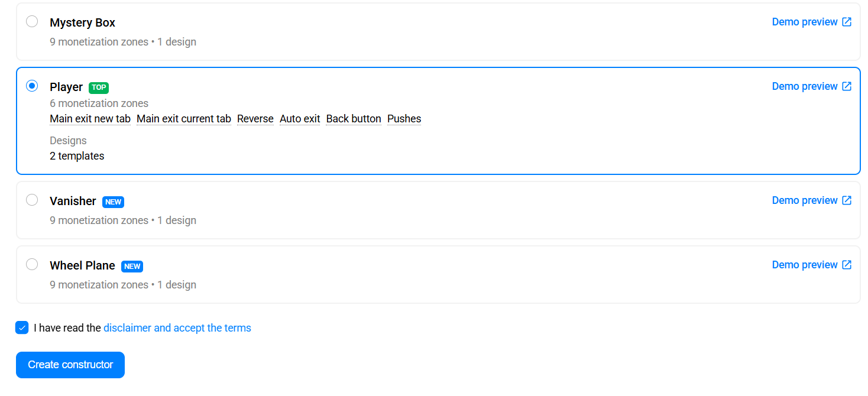Screen dimensions: 868x396
Task: Click the Designs label under Player
Action: click(x=68, y=141)
